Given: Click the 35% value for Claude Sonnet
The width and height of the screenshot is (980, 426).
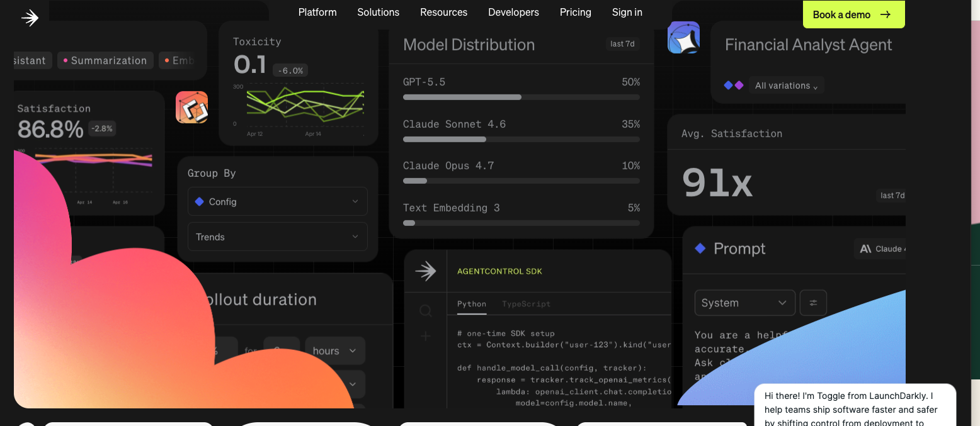Looking at the screenshot, I should pos(630,124).
